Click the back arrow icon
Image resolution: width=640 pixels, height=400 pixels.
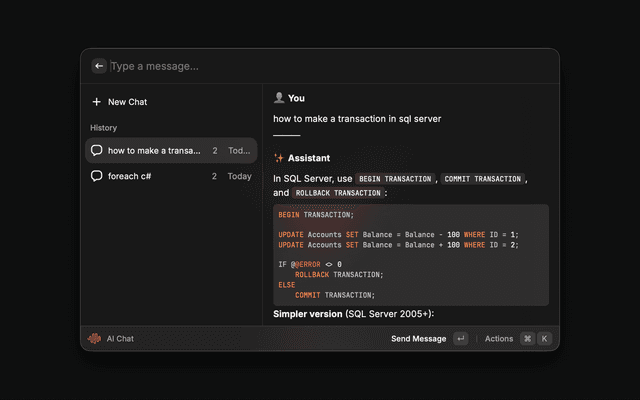tap(99, 66)
